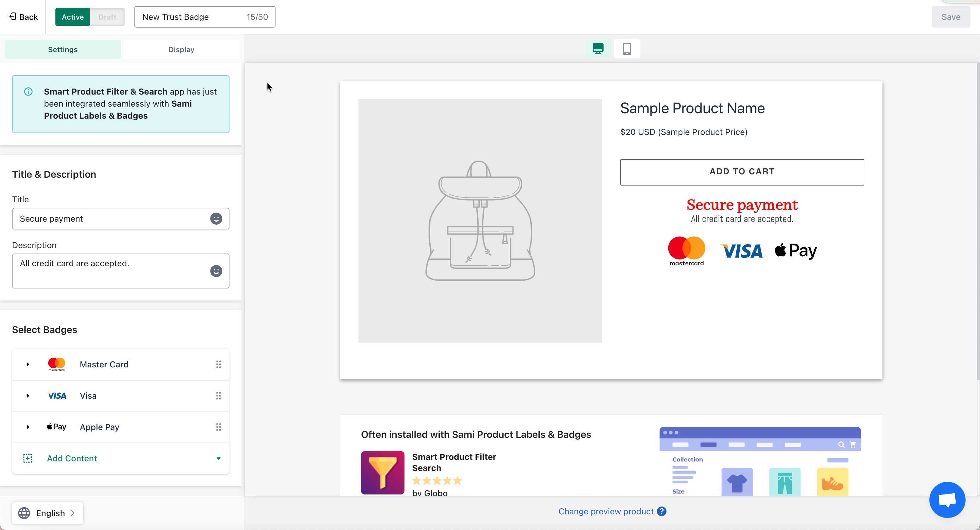Click Change preview product link
Viewport: 980px width, 530px height.
coord(606,511)
